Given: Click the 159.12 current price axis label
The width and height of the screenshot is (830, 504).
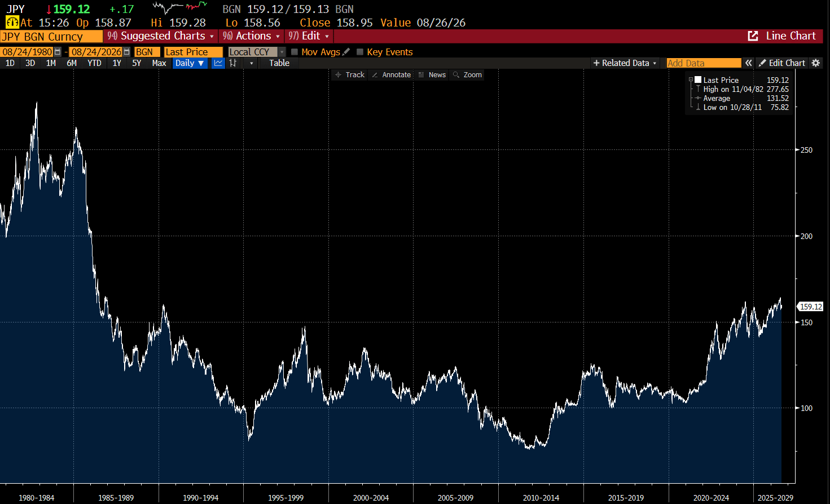Looking at the screenshot, I should pyautogui.click(x=811, y=307).
